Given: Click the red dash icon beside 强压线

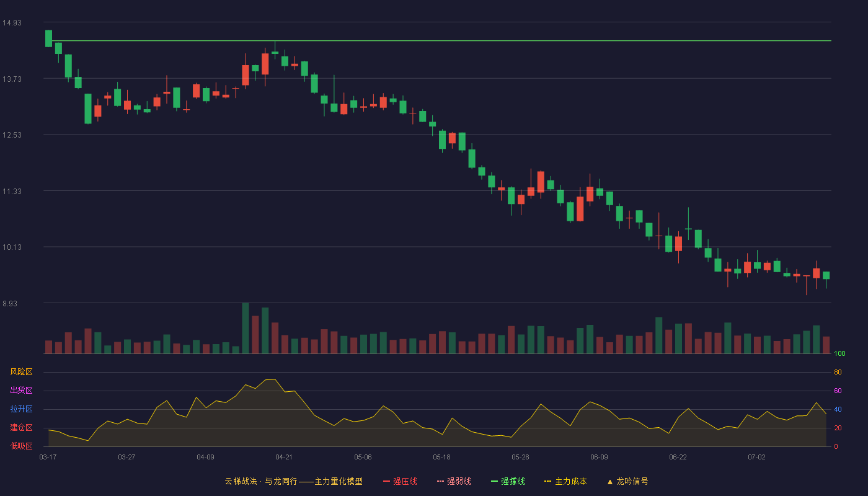Looking at the screenshot, I should pos(387,481).
